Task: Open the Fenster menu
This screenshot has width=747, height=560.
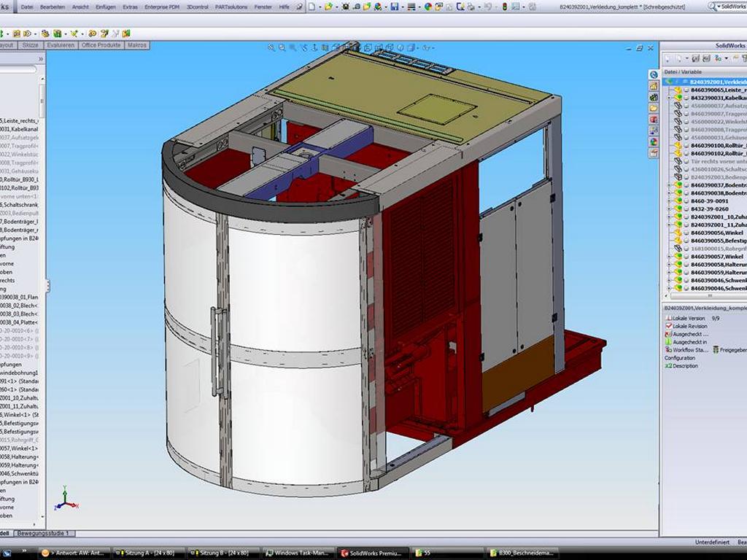Action: (263, 7)
